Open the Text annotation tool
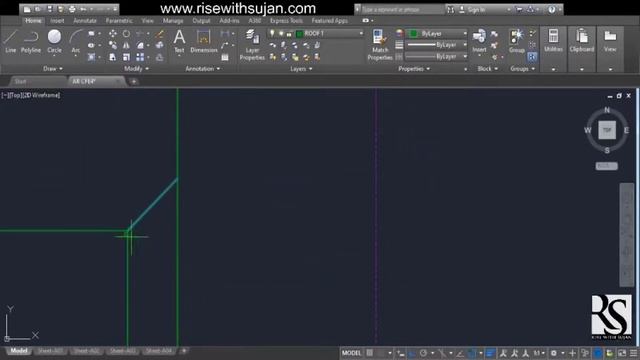Screen dimensions: 640x360 tap(179, 41)
